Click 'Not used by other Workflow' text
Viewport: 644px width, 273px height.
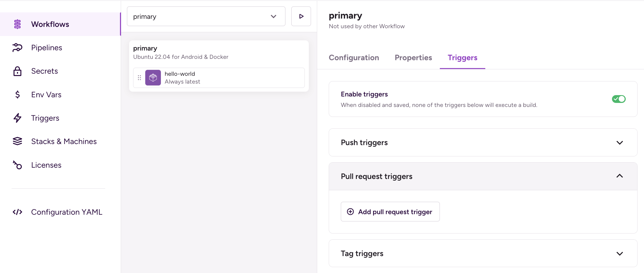(367, 26)
